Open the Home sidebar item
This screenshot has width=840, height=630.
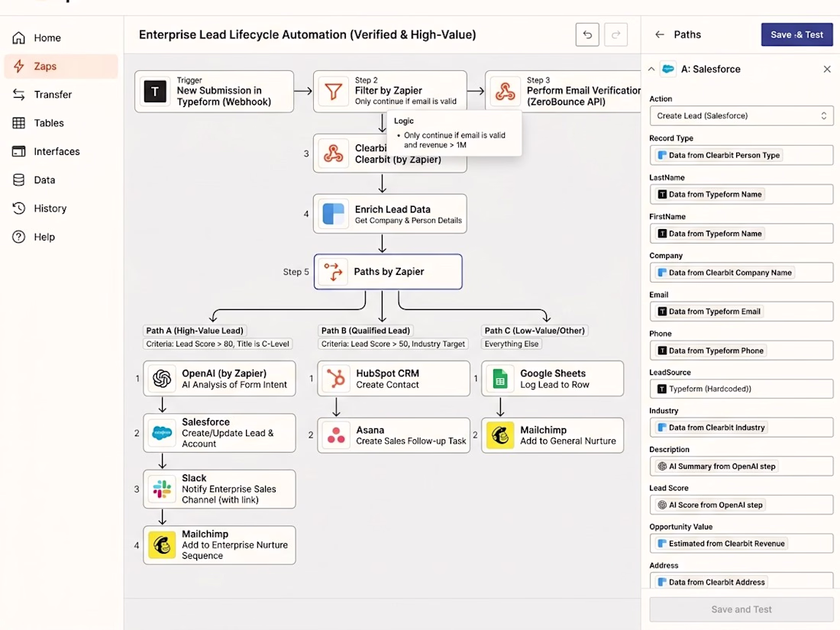pos(60,38)
